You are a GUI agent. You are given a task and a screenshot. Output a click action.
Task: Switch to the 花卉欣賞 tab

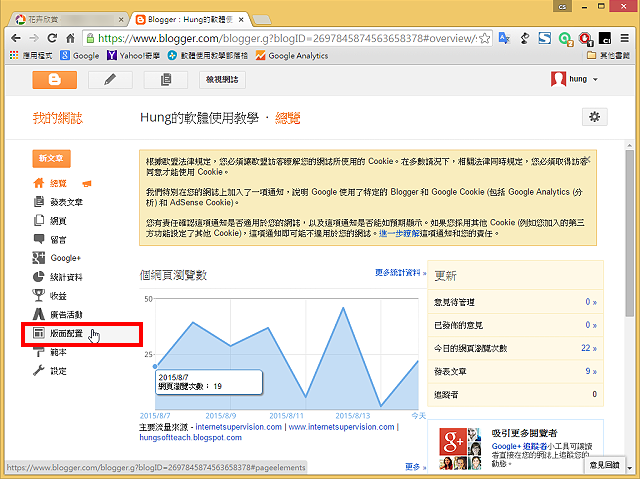[x=66, y=19]
